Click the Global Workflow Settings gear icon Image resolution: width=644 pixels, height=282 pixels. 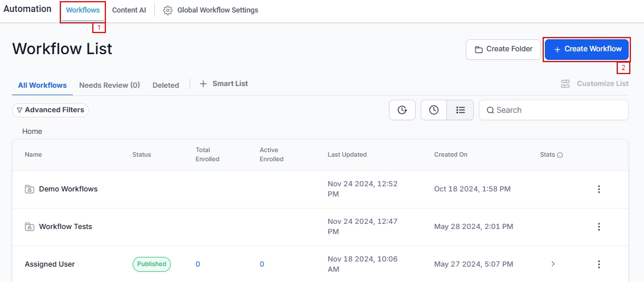tap(167, 10)
